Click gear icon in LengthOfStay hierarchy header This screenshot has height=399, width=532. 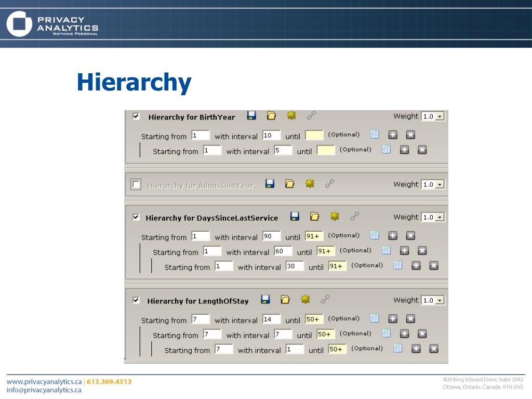[x=305, y=299]
